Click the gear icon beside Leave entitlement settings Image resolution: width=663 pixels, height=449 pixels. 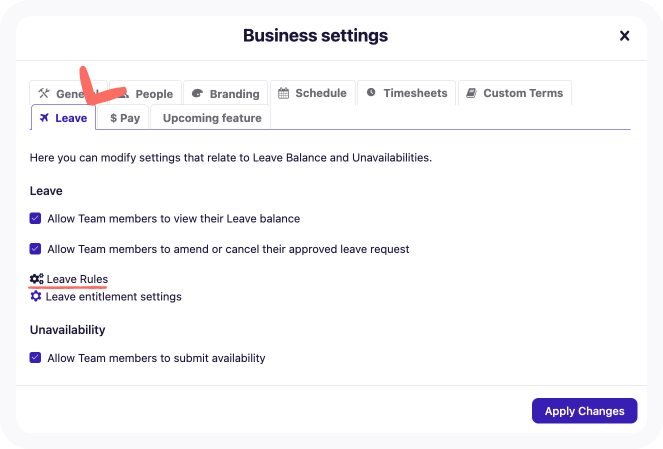coord(36,296)
